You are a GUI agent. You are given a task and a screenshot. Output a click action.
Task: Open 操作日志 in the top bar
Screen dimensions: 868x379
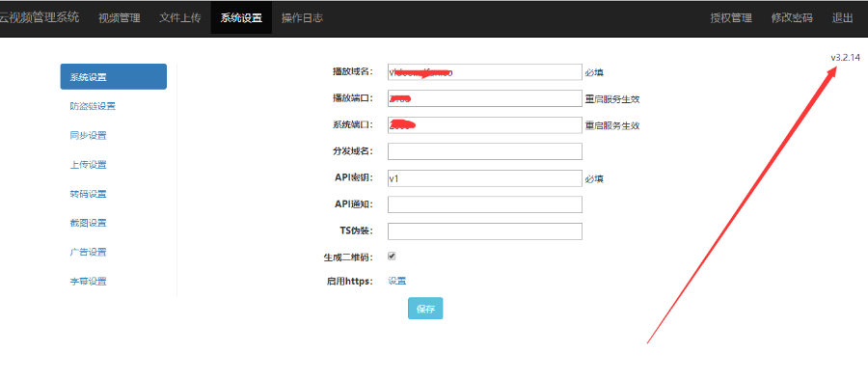[302, 17]
